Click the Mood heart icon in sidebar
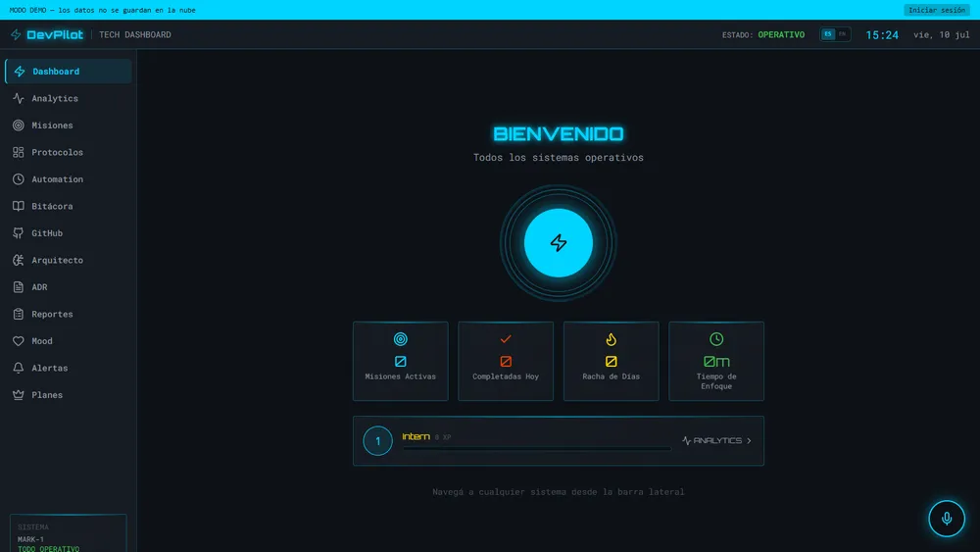The height and width of the screenshot is (552, 980). (18, 340)
